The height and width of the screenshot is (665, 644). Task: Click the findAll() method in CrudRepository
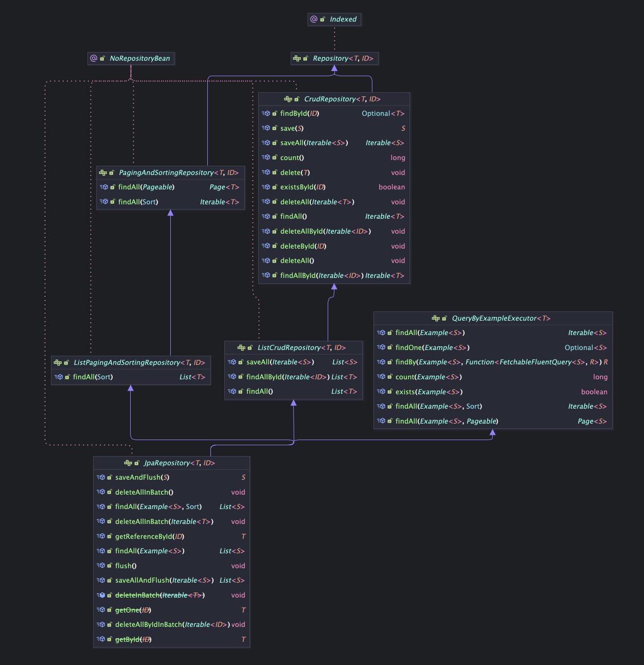coord(334,216)
